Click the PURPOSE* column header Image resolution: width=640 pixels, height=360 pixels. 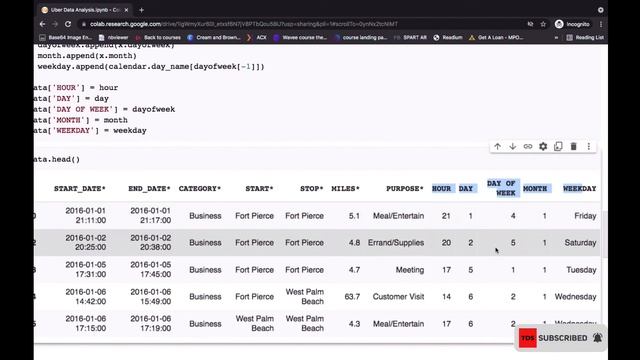click(404, 188)
